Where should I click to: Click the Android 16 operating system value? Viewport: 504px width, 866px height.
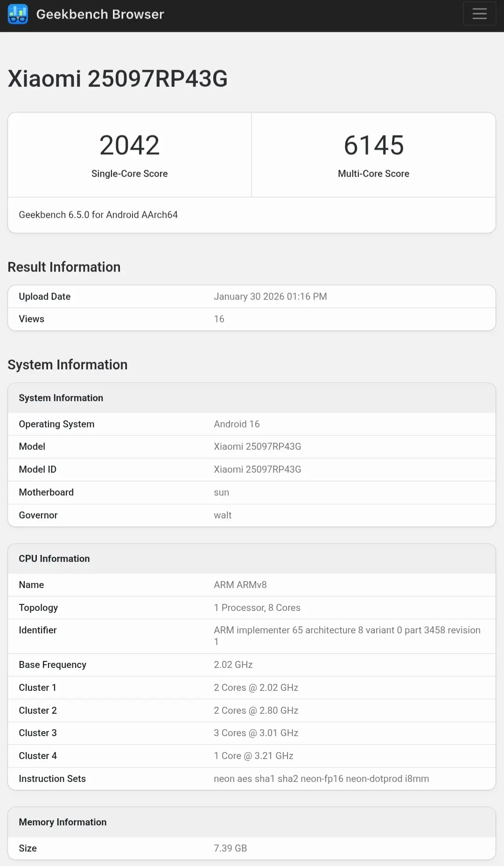[x=237, y=424]
